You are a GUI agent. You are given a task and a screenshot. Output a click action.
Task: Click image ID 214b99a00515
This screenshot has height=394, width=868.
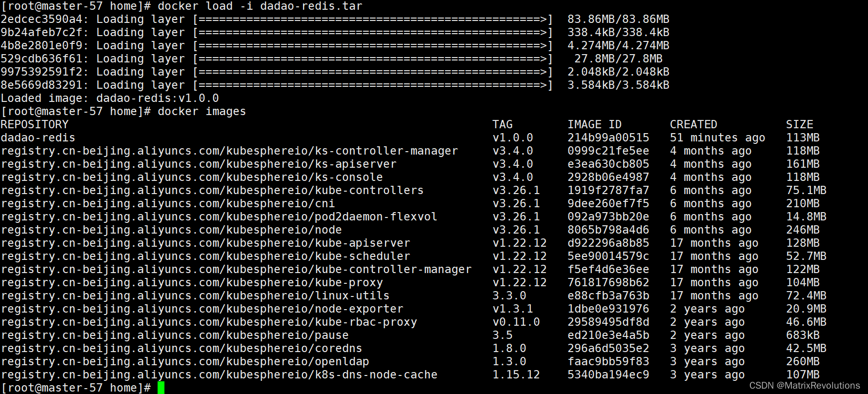608,138
